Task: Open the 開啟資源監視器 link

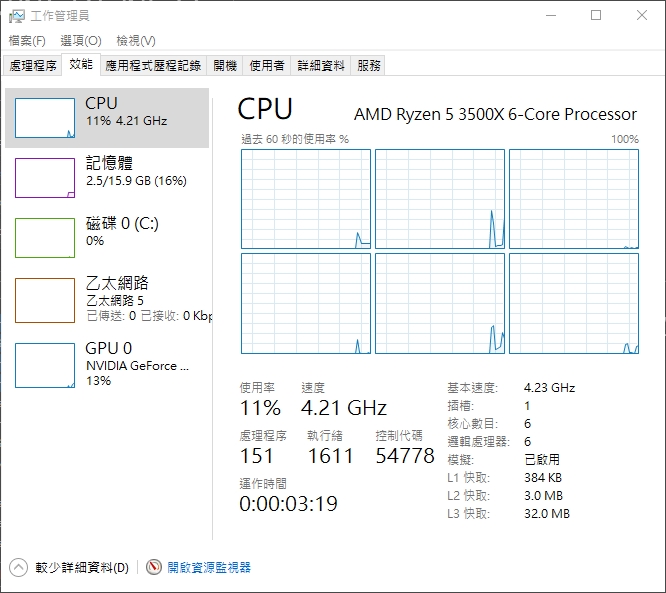Action: [209, 568]
